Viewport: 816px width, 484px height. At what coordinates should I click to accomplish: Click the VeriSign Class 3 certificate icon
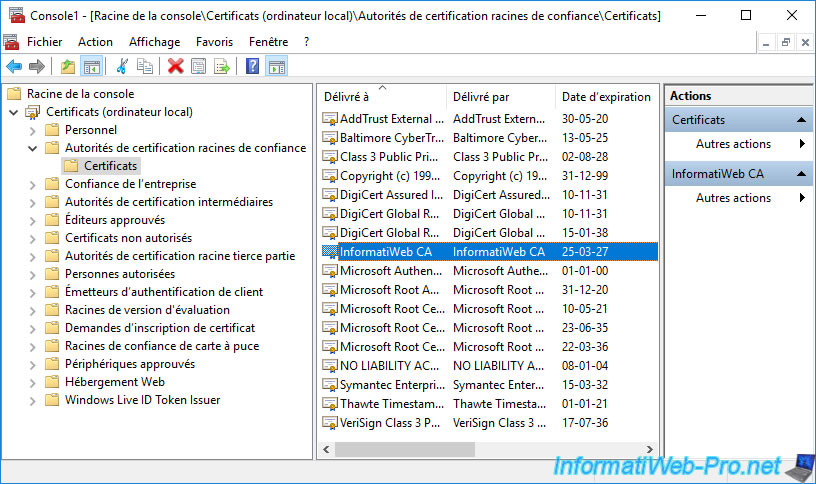329,423
